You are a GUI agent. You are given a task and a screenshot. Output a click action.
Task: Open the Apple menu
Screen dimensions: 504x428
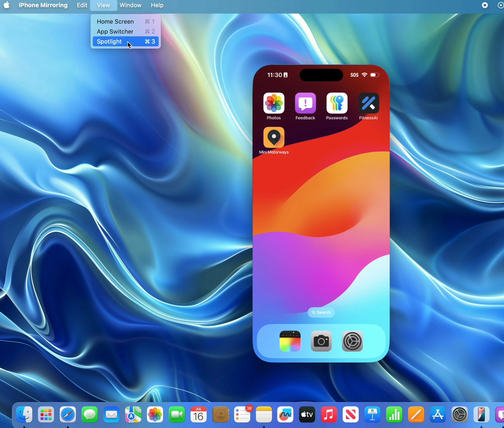point(7,5)
